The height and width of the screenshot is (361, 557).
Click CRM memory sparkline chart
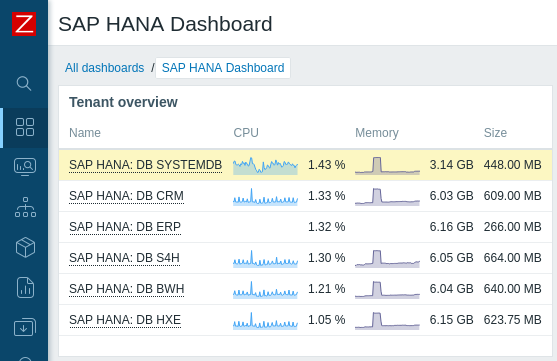[387, 196]
